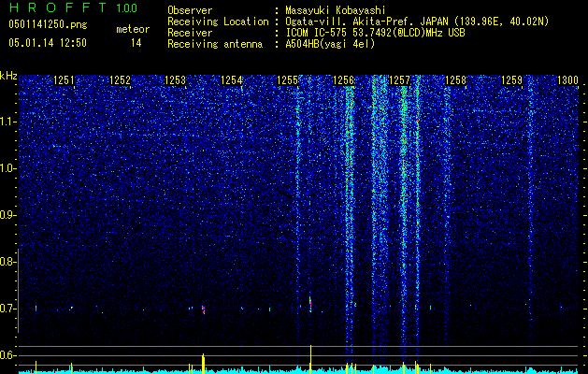The height and width of the screenshot is (374, 588).
Task: Click the 1258 time axis marker
Action: [x=455, y=80]
